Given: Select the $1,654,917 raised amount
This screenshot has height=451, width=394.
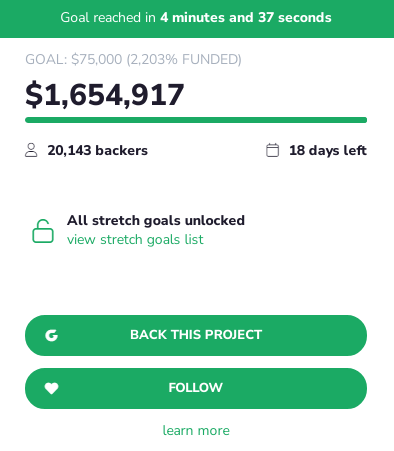Looking at the screenshot, I should [105, 95].
